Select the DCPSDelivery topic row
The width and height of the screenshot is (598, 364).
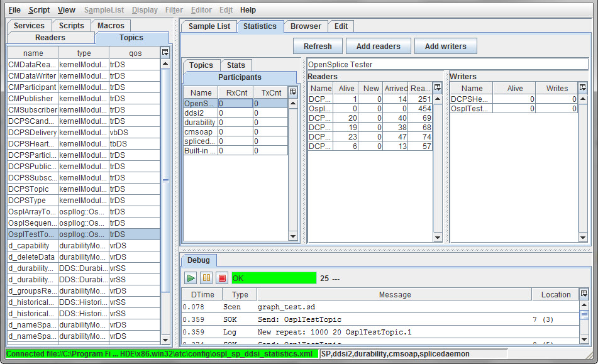coord(84,133)
